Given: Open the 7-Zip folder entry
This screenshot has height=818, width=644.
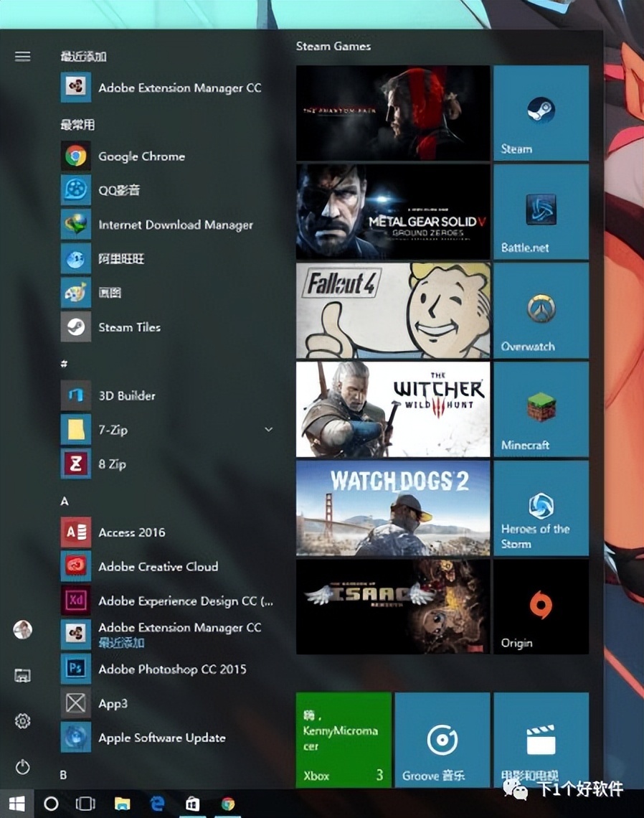Looking at the screenshot, I should [167, 430].
